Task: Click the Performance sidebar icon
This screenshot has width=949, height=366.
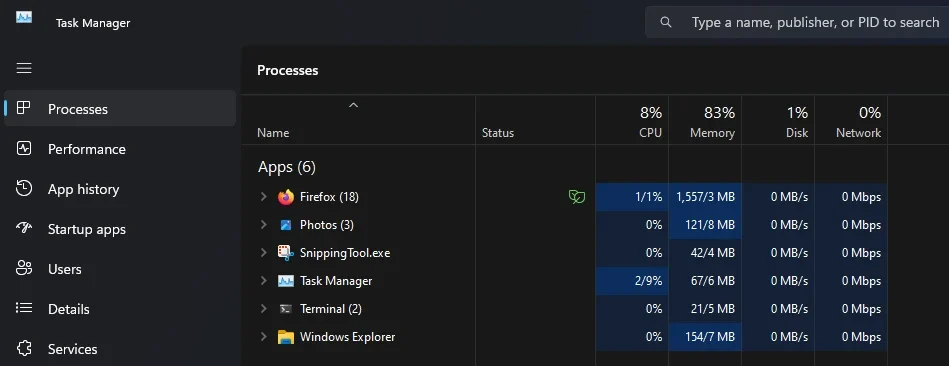Action: coord(24,148)
